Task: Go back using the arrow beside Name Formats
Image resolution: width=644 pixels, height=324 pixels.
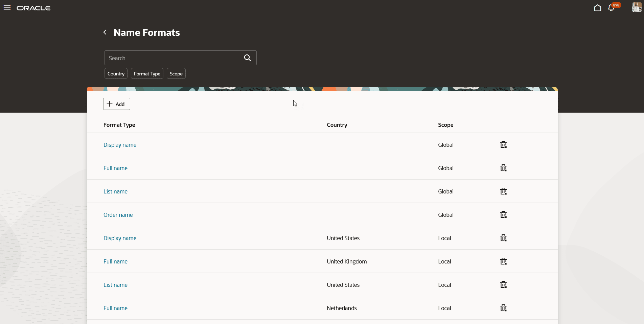Action: pos(105,32)
